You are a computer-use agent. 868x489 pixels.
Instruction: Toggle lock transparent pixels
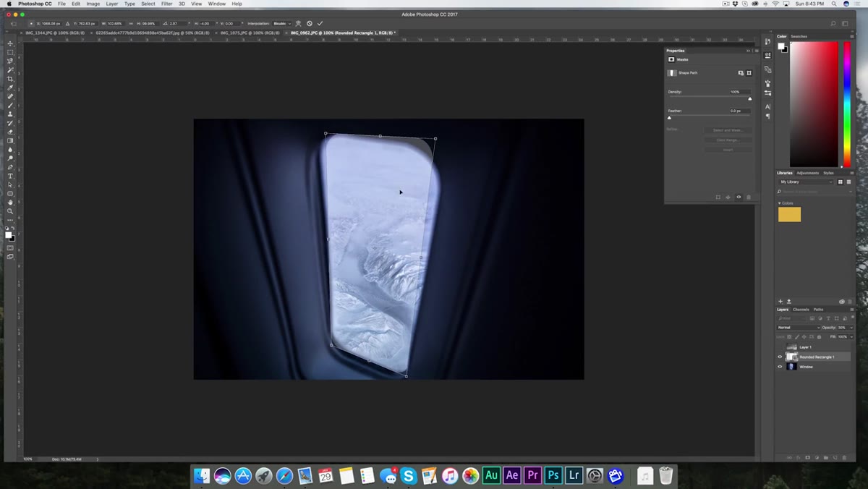pos(789,337)
